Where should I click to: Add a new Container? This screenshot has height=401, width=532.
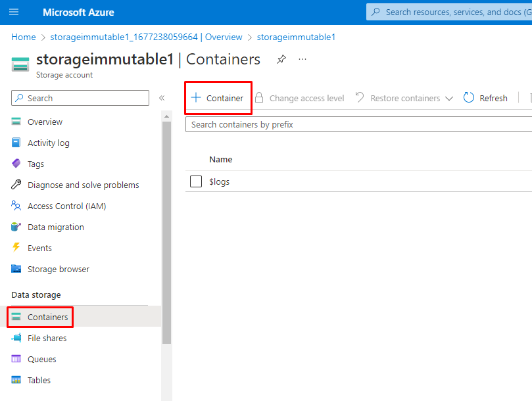[217, 98]
